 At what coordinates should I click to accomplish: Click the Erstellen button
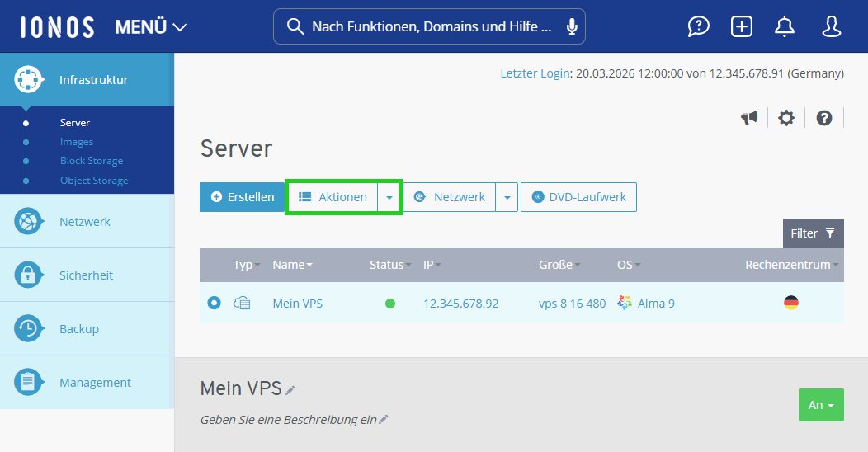pos(243,197)
